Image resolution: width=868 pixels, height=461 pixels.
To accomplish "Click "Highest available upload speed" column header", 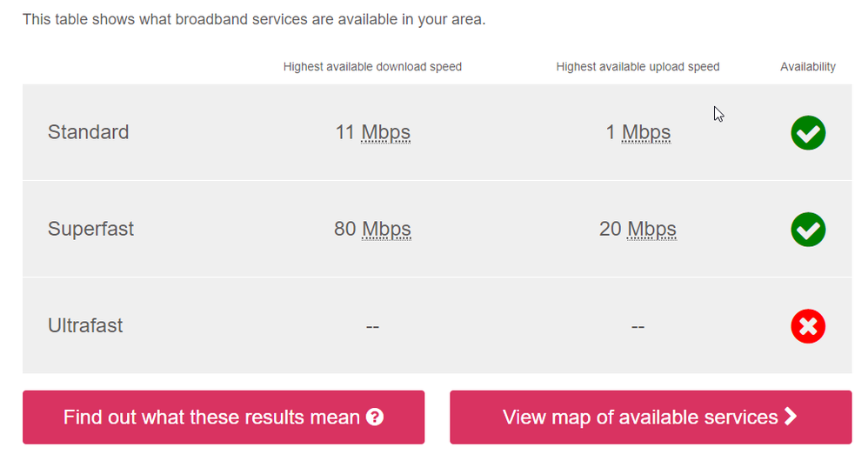I will pos(638,67).
